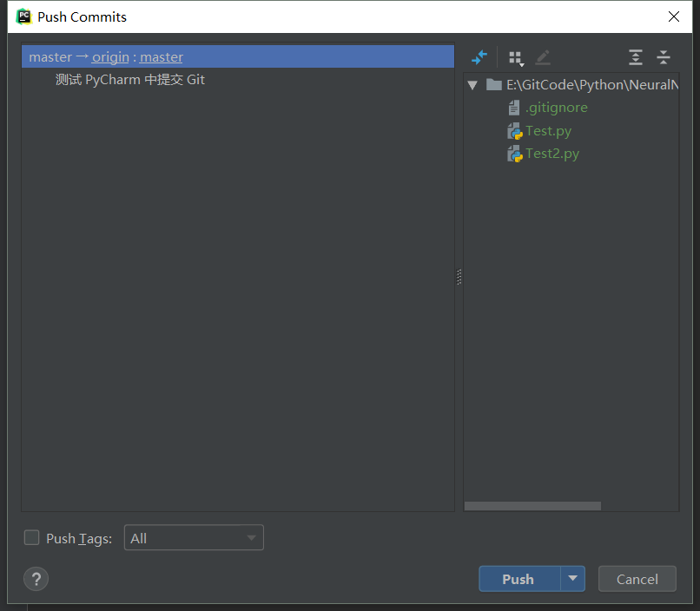The width and height of the screenshot is (700, 611).
Task: Open the Group By files icon
Action: click(x=516, y=57)
